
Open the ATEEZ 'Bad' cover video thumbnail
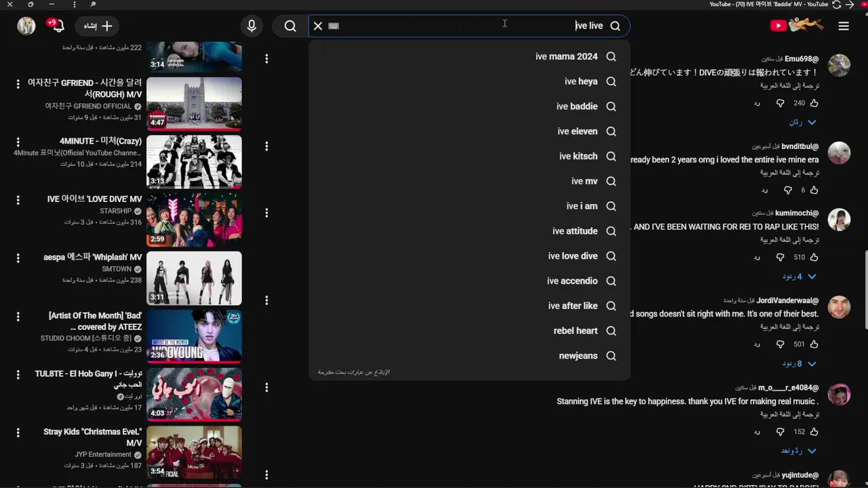[x=194, y=336]
